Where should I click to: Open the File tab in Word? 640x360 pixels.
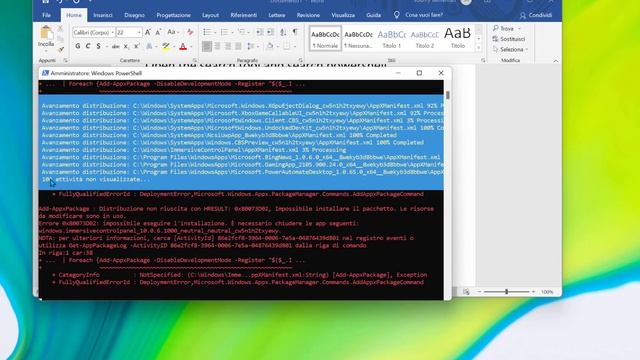[x=47, y=15]
